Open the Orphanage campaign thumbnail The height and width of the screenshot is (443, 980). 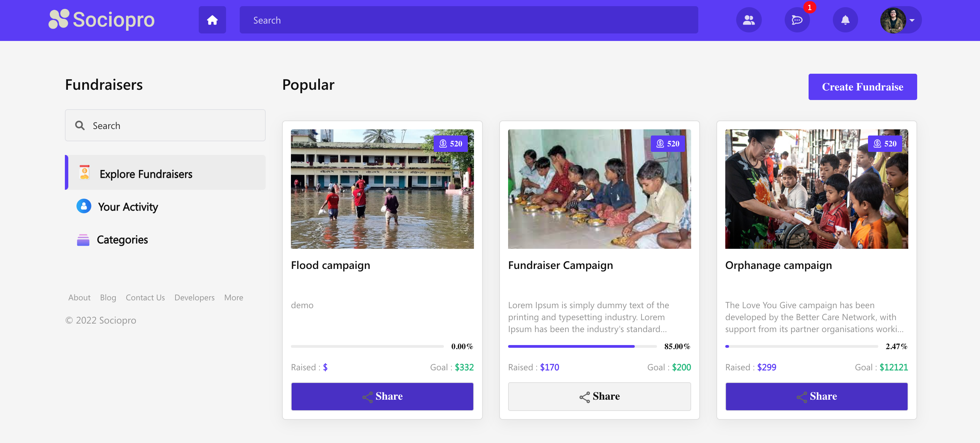click(x=816, y=189)
